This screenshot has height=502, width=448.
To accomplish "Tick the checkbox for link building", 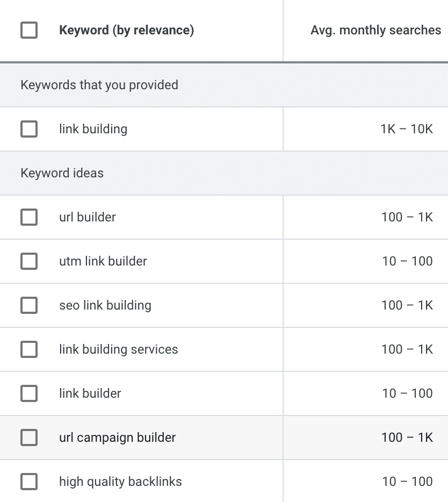I will click(x=29, y=129).
